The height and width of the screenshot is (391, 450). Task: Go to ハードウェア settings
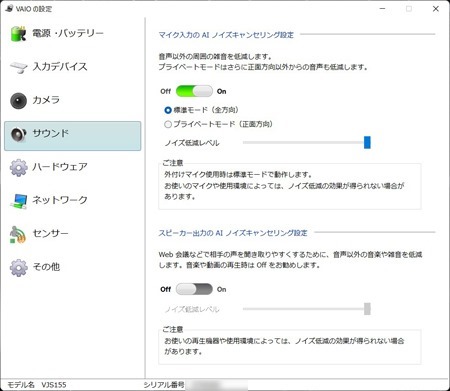coord(73,167)
